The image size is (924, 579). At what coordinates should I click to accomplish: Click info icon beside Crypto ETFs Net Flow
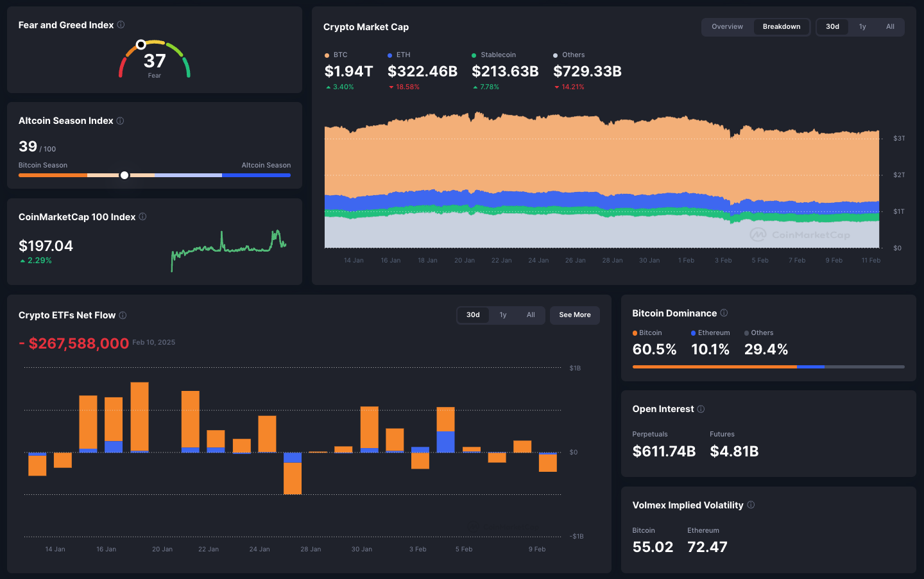pos(123,315)
